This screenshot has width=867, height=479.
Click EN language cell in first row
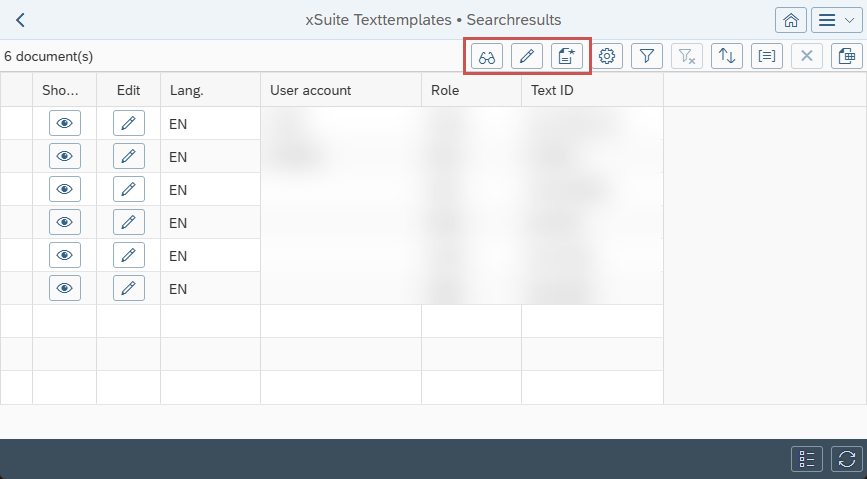click(211, 124)
